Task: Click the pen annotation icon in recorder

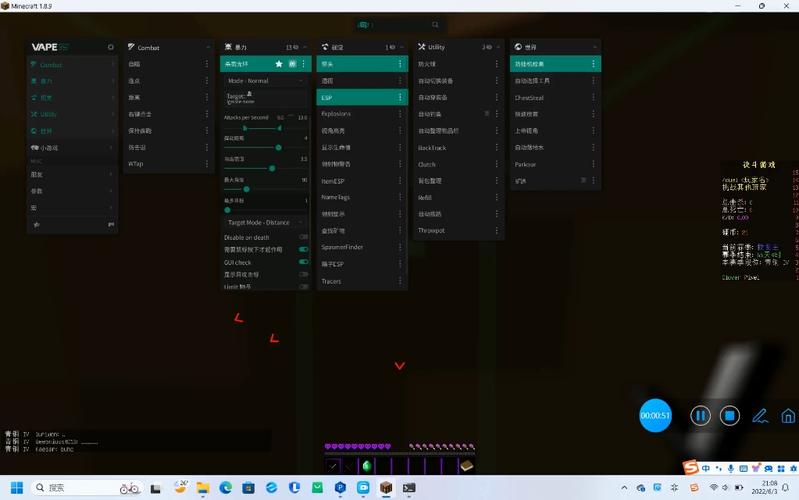Action: tap(759, 415)
